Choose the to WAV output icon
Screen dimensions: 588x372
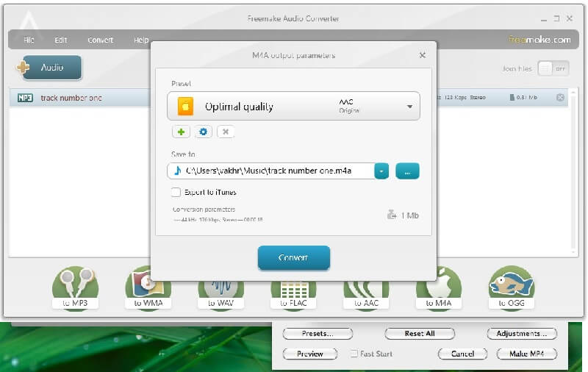click(220, 288)
